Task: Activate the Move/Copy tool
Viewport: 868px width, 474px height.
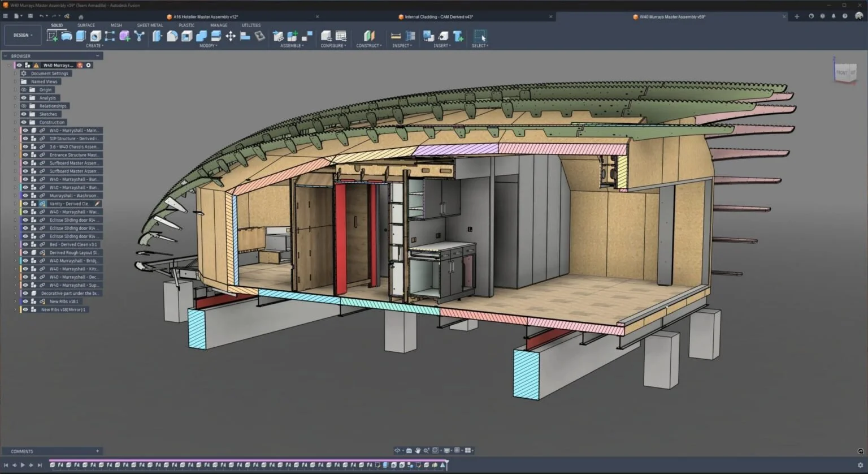Action: coord(231,36)
